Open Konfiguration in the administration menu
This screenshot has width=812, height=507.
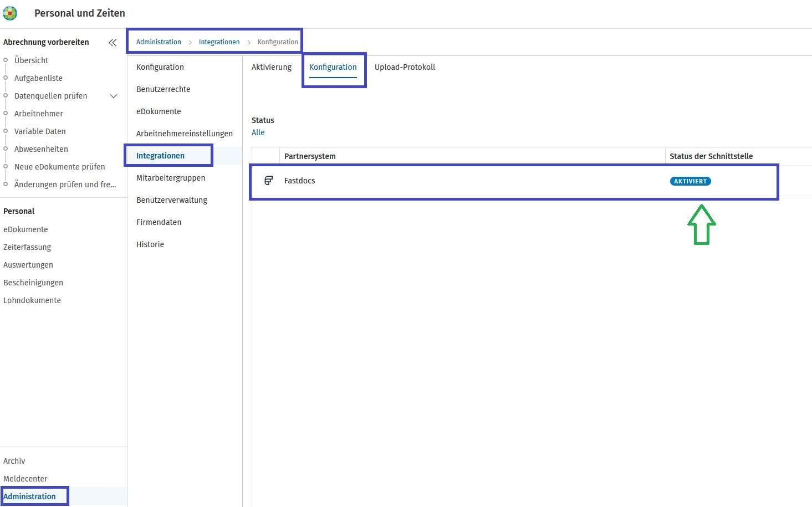coord(160,67)
